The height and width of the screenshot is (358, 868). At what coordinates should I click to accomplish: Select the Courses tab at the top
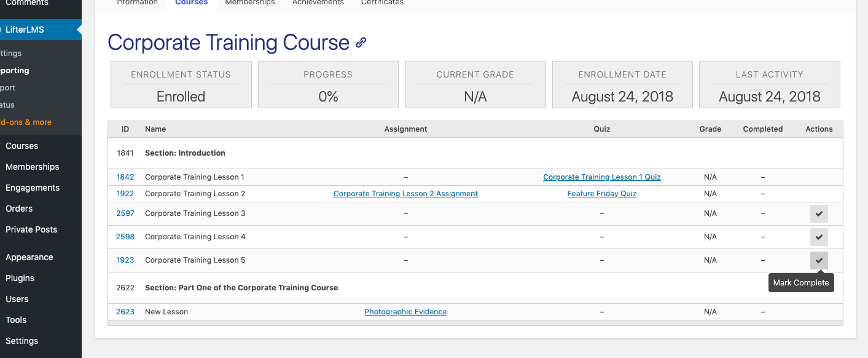point(192,3)
